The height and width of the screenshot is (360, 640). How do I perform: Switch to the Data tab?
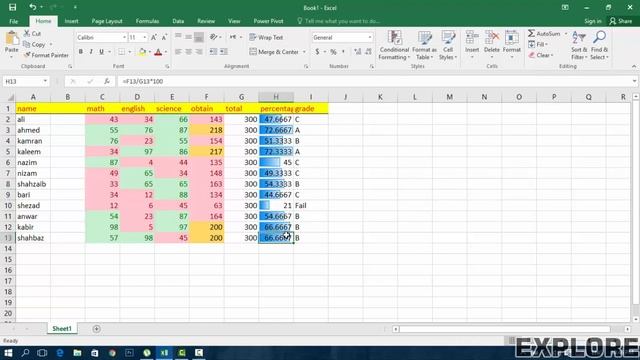click(178, 21)
